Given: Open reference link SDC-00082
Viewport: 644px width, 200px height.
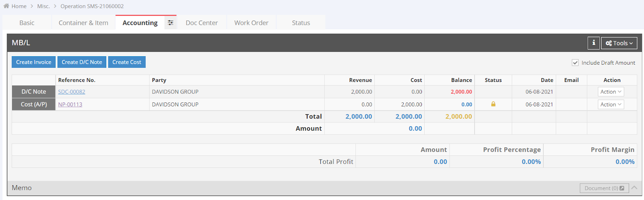Looking at the screenshot, I should tap(72, 92).
